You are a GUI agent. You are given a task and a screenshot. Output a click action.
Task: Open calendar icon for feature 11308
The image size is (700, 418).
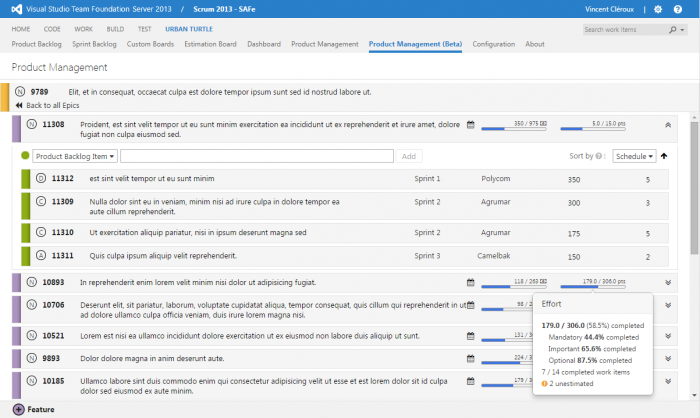(x=471, y=125)
